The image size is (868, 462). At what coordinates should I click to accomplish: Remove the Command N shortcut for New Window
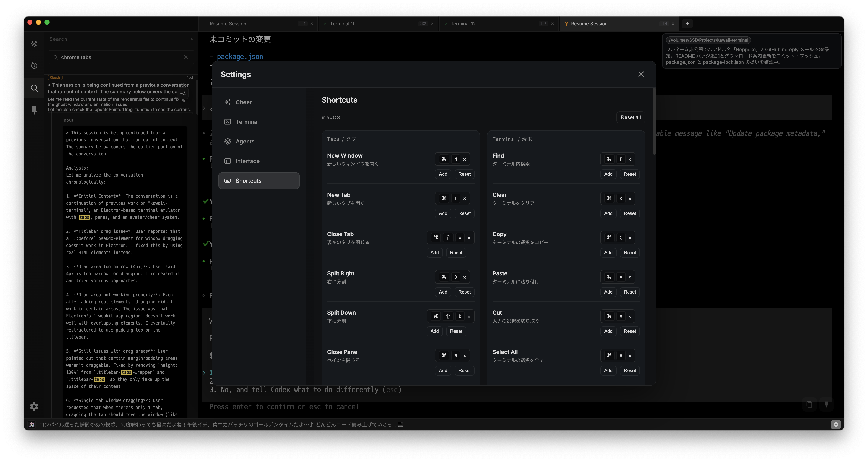(x=465, y=159)
